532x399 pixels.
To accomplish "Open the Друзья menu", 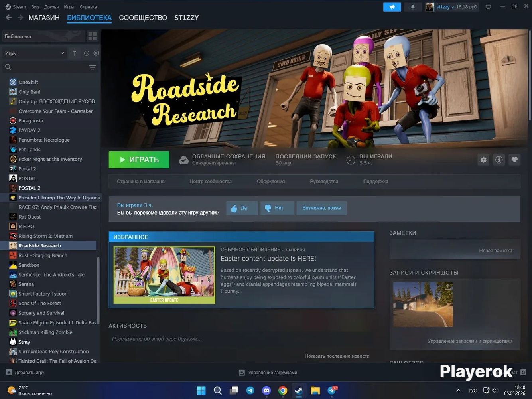I will click(x=51, y=7).
